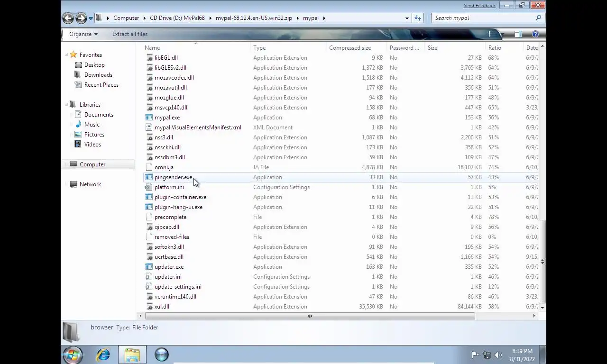Click the refresh button beside address bar
The width and height of the screenshot is (607, 364).
[x=417, y=18]
